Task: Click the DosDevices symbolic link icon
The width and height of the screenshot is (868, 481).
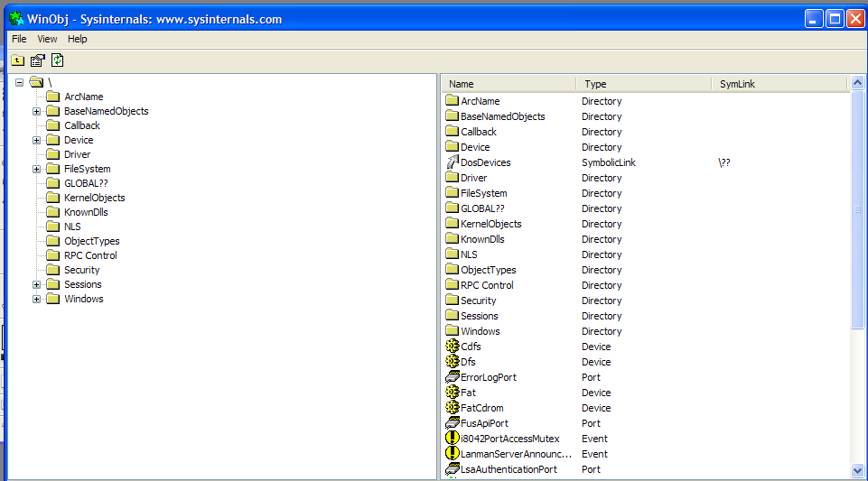Action: click(x=453, y=162)
